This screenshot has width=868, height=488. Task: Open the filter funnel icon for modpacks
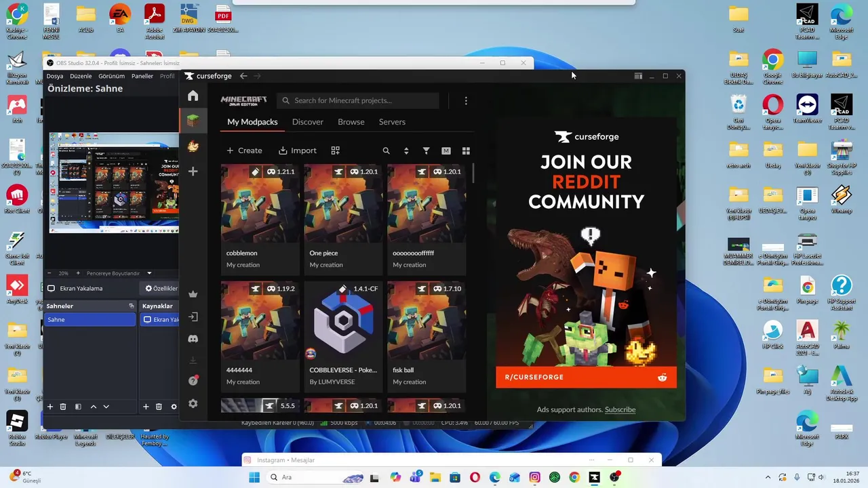click(426, 150)
